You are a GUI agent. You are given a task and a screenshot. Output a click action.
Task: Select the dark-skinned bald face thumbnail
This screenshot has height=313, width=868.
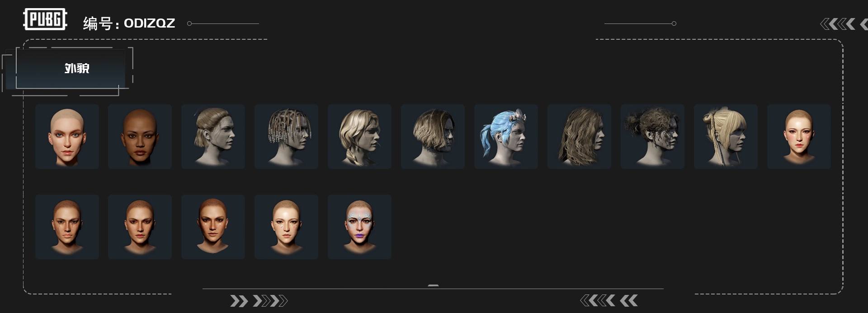point(140,136)
